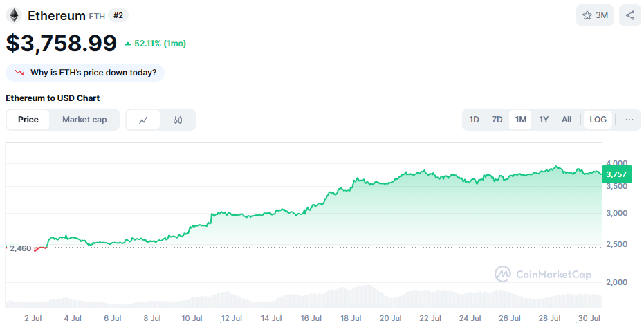
Task: Click the 12 Jul date axis label
Action: tap(231, 318)
